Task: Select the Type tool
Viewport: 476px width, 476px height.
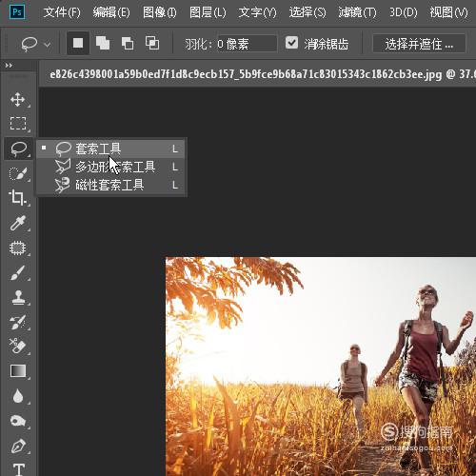Action: tap(19, 469)
